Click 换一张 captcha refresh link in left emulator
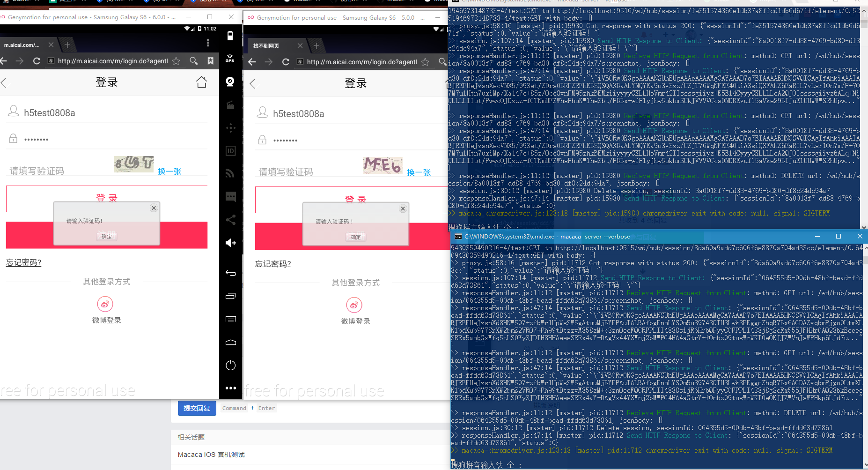The width and height of the screenshot is (868, 470). (169, 172)
